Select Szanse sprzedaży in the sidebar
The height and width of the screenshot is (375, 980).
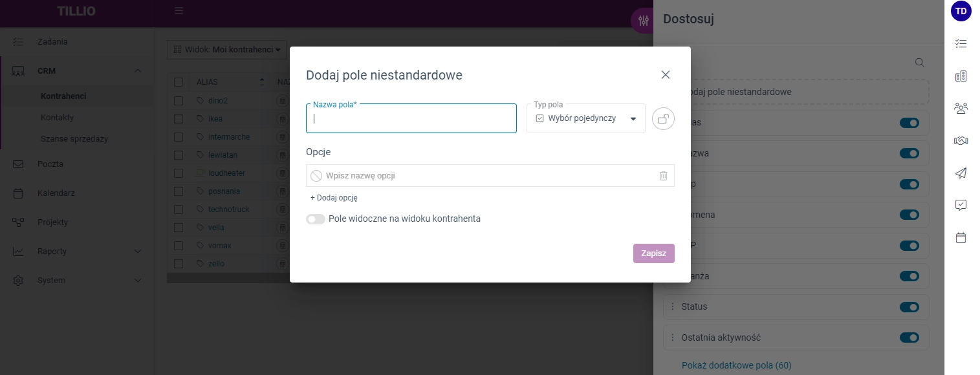coord(74,139)
